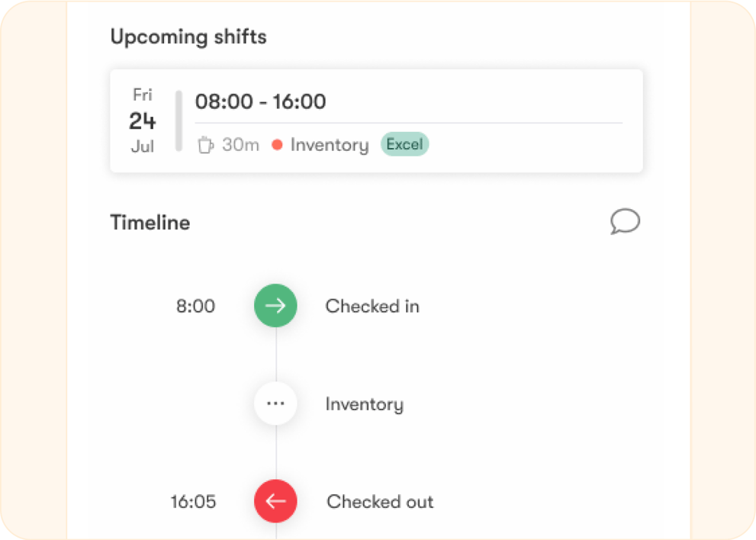
Task: Expand the Fri 24 Jul shift card
Action: tap(377, 120)
